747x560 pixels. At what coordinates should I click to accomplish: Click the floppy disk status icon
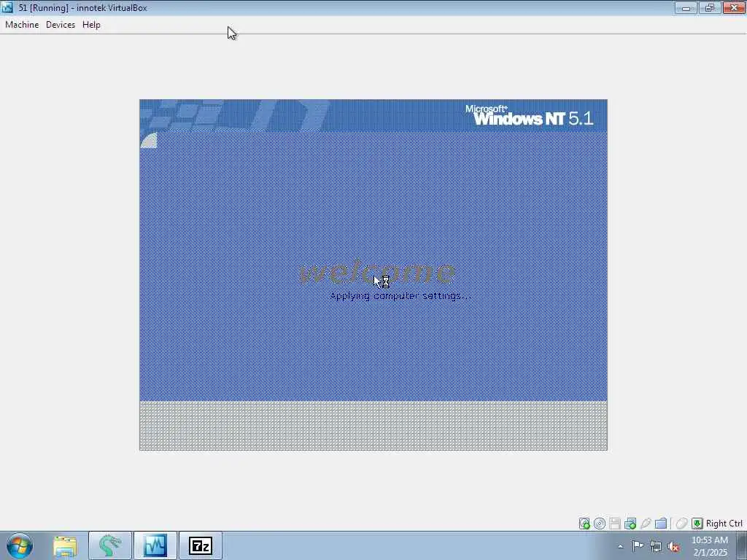(x=615, y=524)
